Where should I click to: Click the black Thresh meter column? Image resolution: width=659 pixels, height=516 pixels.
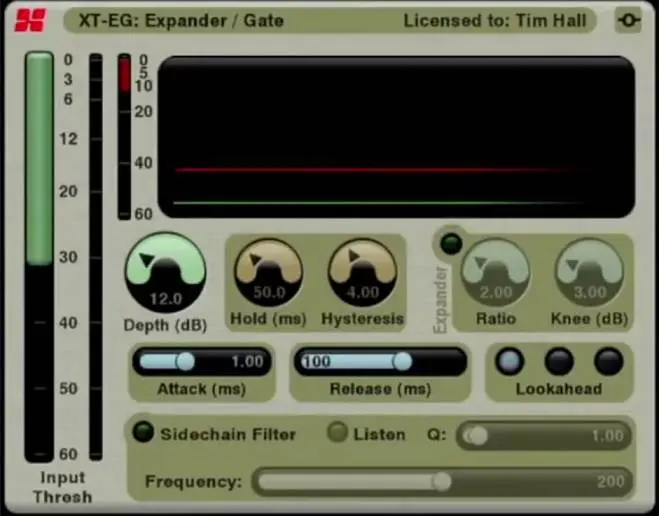[96, 256]
